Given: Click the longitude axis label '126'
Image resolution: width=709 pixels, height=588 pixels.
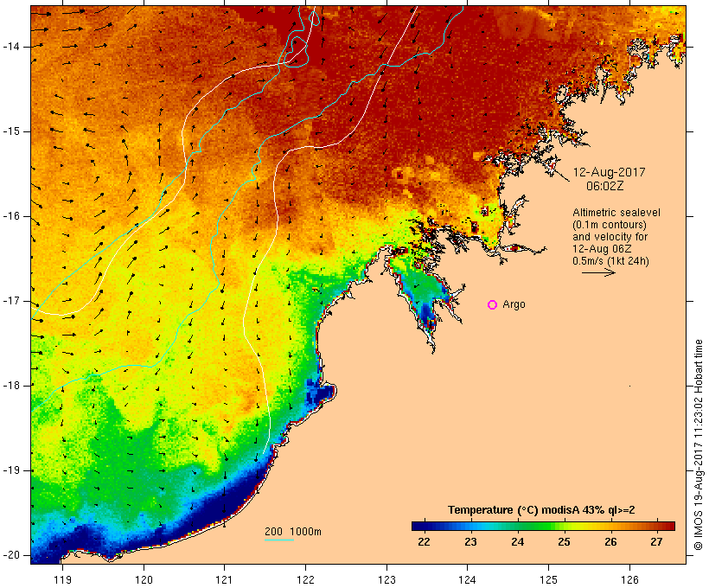Looking at the screenshot, I should [x=629, y=580].
